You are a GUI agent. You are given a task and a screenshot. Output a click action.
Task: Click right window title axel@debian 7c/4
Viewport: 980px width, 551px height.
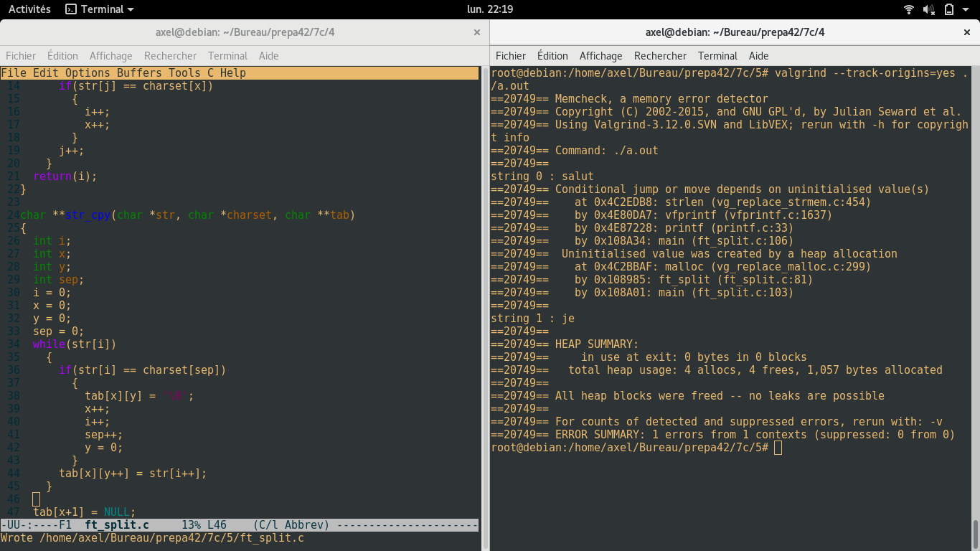735,32
